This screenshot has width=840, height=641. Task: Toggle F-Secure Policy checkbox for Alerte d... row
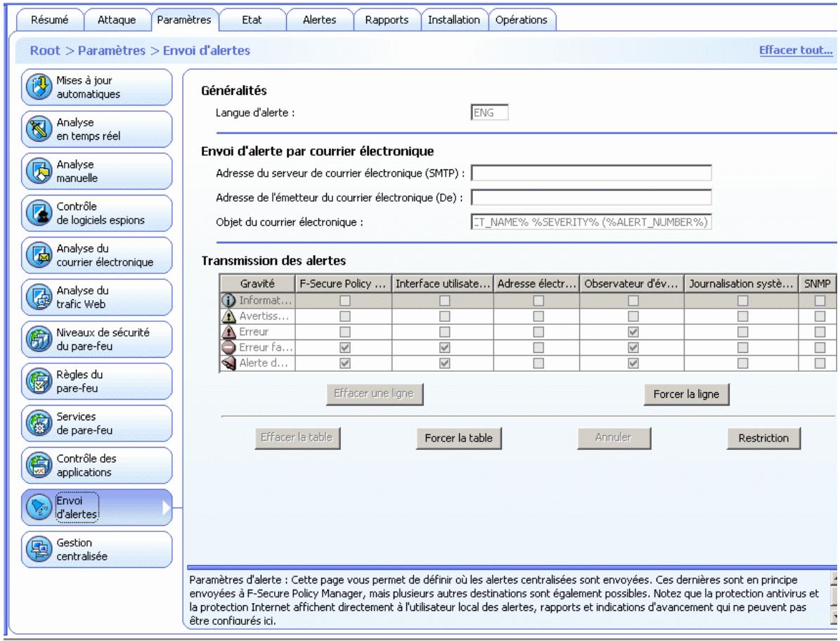[345, 363]
